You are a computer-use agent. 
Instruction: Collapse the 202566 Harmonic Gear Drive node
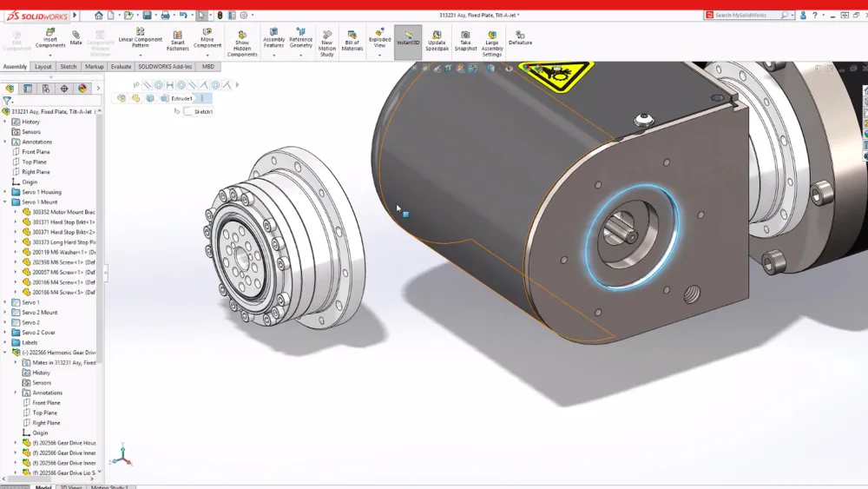click(5, 353)
